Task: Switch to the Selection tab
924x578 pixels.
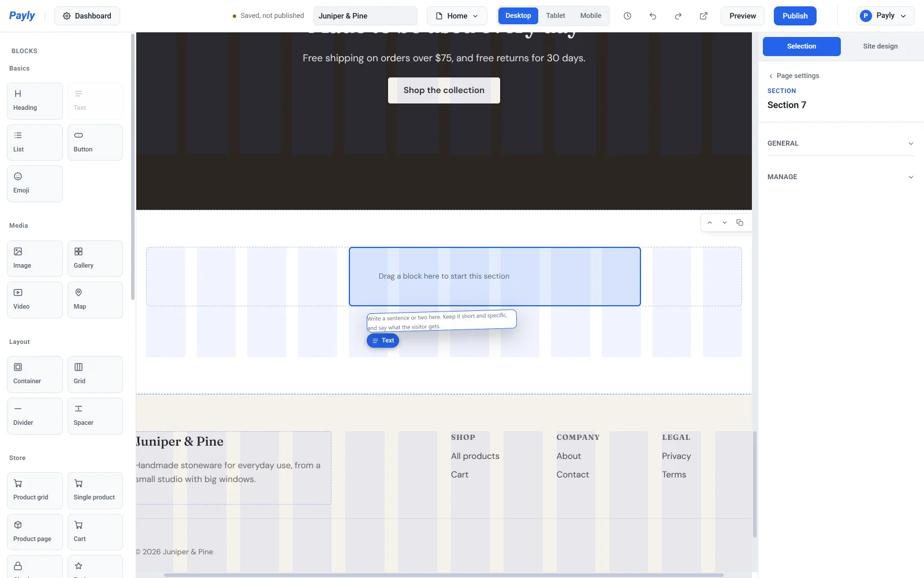Action: (802, 46)
